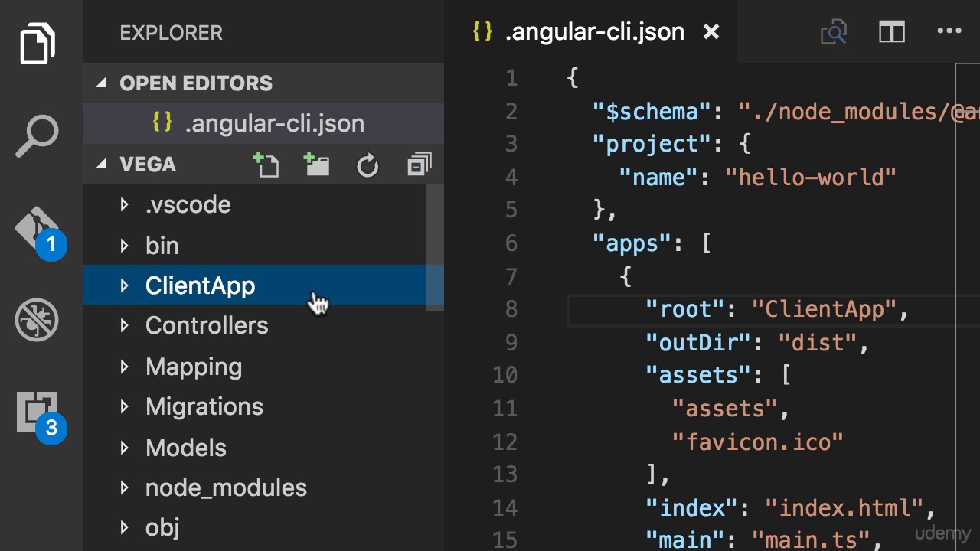
Task: Close the .angular-cli.json editor tab
Action: [711, 32]
